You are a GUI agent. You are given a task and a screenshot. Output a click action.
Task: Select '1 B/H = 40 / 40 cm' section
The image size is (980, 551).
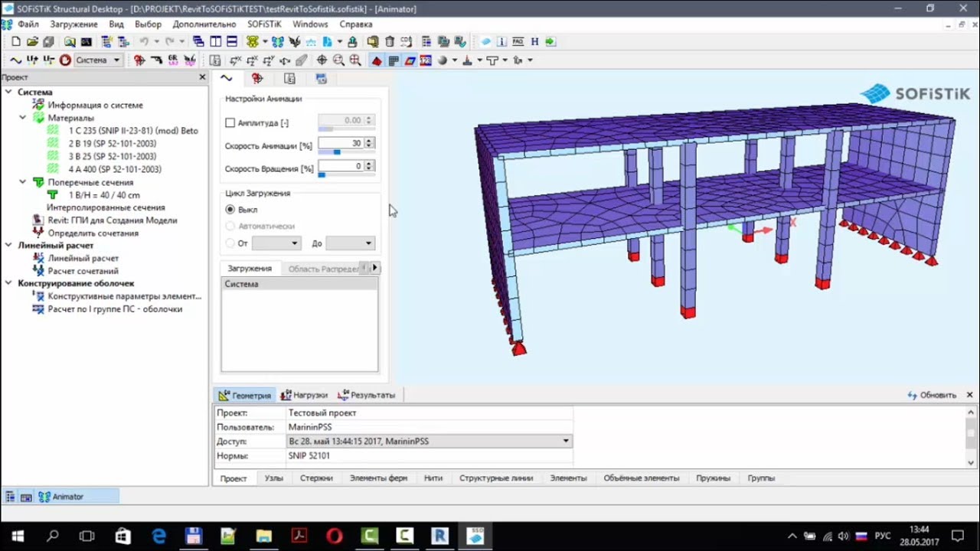[104, 195]
